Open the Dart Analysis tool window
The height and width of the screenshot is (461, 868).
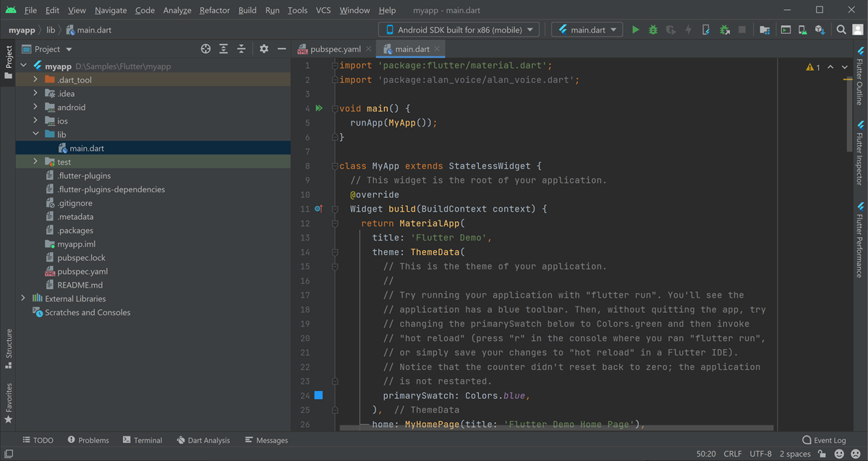click(202, 440)
